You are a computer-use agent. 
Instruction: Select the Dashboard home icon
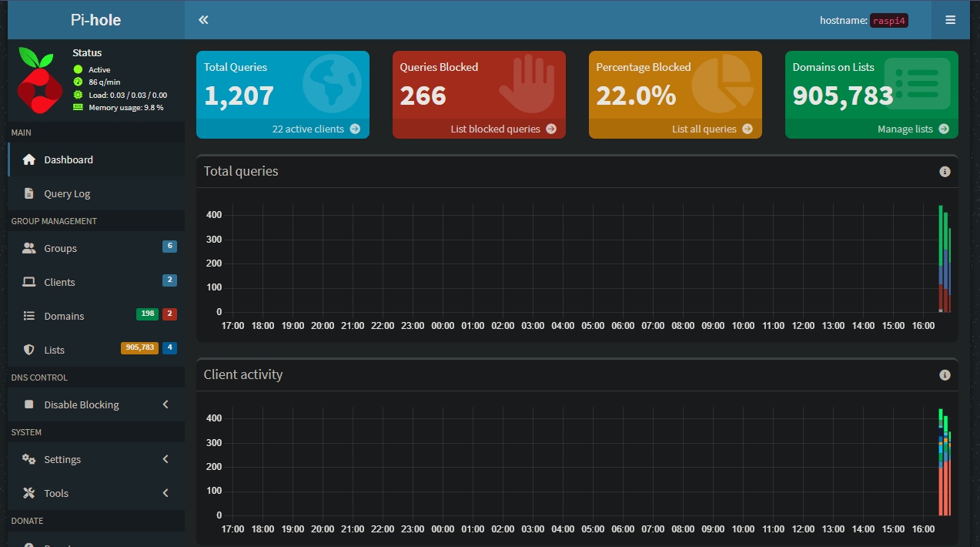pyautogui.click(x=28, y=159)
